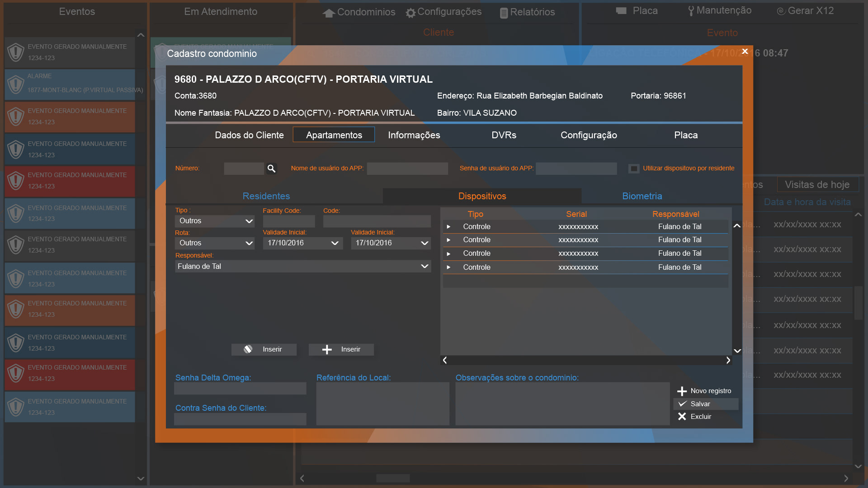
Task: Click the plus icon on Inserir button
Action: 327,349
